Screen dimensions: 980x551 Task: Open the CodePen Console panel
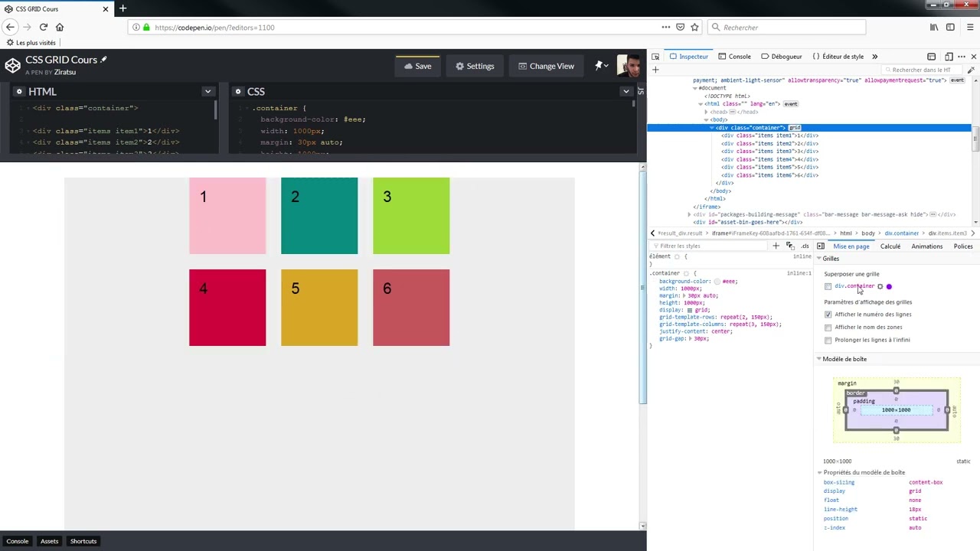pos(18,541)
